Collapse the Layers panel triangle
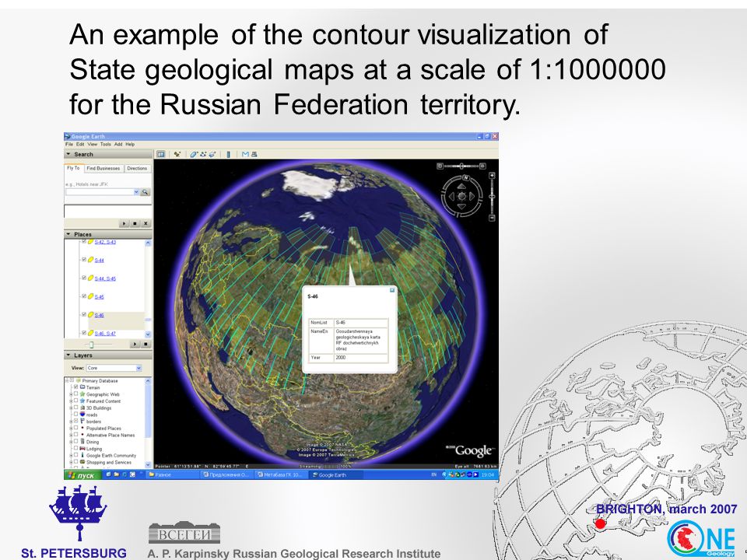Screen dimensions: 747x560 [68, 355]
